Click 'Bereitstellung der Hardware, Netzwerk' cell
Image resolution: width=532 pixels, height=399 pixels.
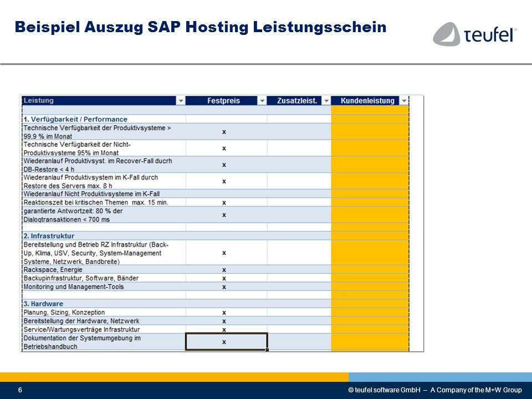[104, 321]
